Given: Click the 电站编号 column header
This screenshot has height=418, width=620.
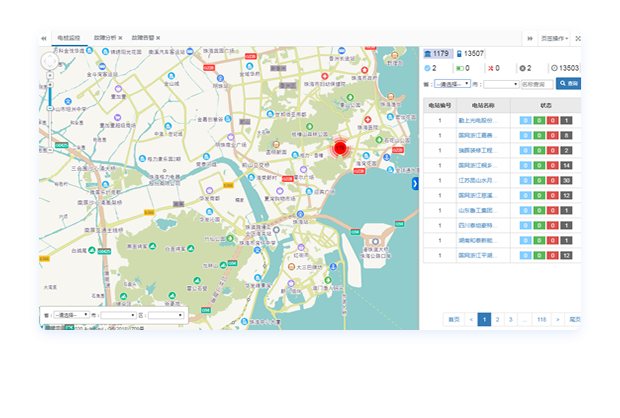Looking at the screenshot, I should click(x=440, y=106).
